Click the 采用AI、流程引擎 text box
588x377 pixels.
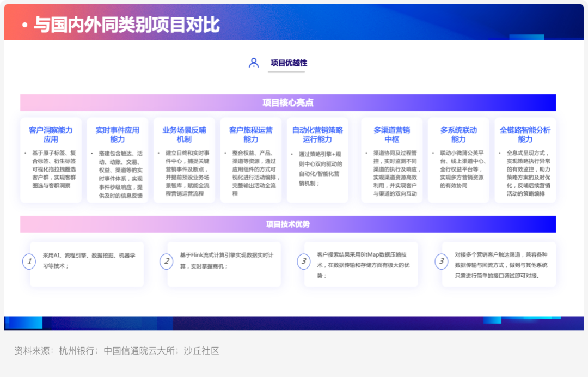point(87,264)
